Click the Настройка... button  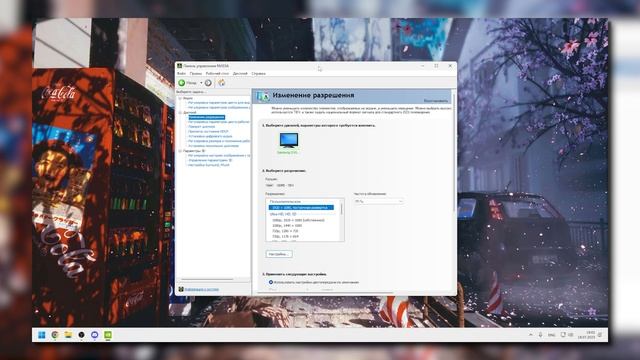(x=279, y=254)
